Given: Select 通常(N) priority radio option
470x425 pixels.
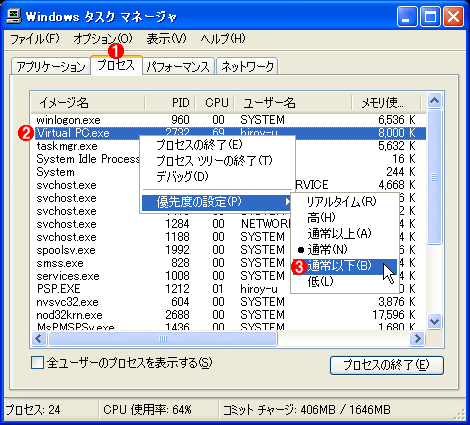Looking at the screenshot, I should (x=327, y=249).
